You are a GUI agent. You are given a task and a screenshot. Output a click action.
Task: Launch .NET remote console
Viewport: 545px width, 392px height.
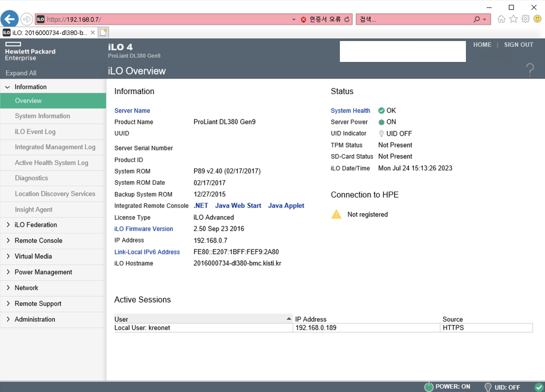pyautogui.click(x=201, y=206)
